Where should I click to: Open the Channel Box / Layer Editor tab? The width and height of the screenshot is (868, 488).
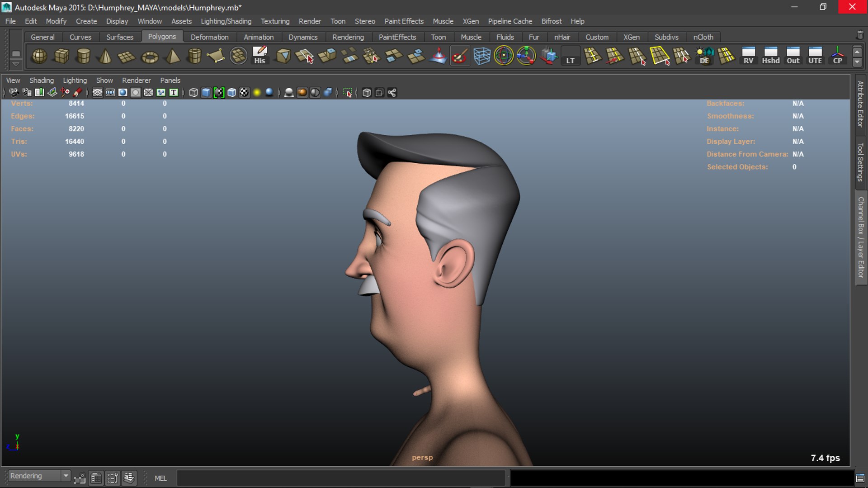pos(861,237)
